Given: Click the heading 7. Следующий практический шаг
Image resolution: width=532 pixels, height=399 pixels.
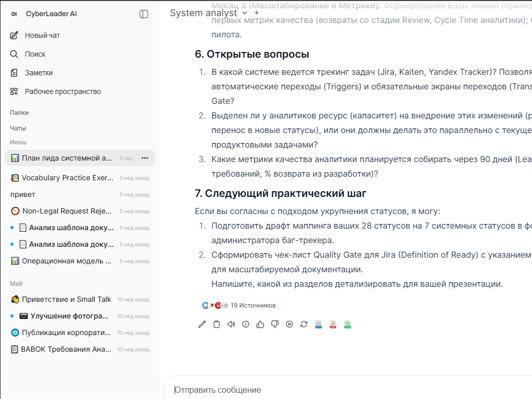Looking at the screenshot, I should click(x=281, y=193).
